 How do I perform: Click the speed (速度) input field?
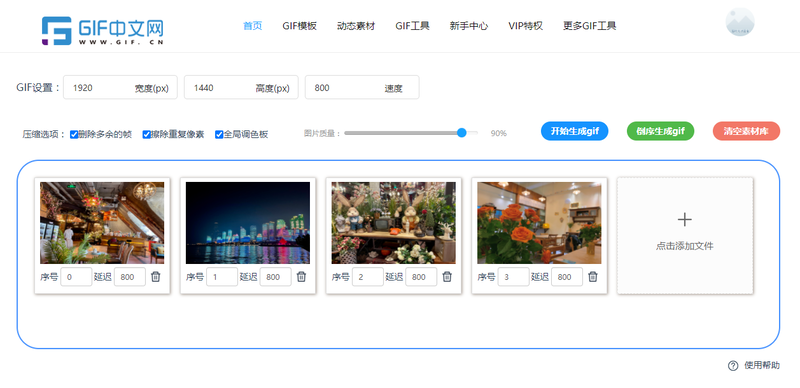coord(362,87)
